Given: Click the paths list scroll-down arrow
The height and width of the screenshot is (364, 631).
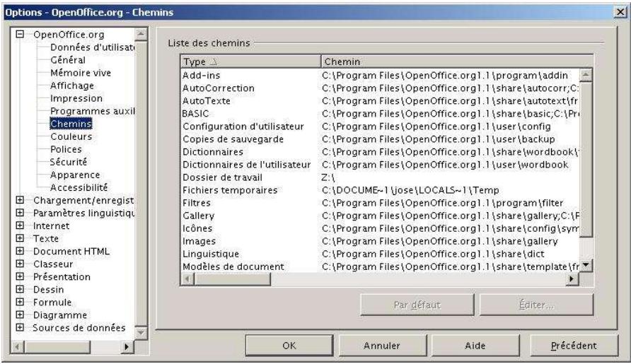Looking at the screenshot, I should (586, 266).
